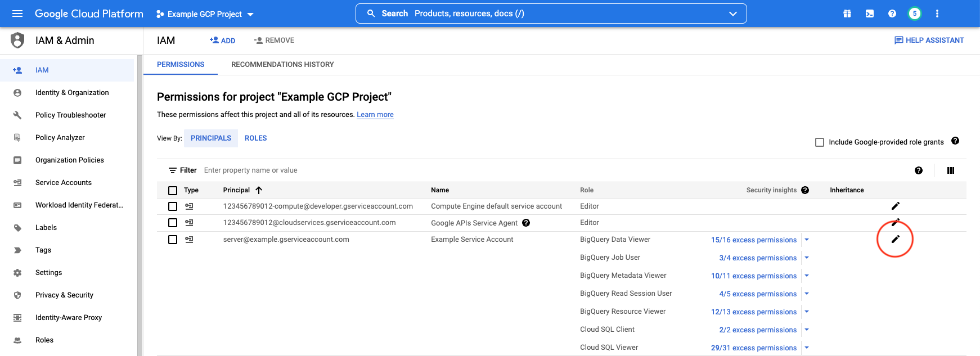Screen dimensions: 980x356
Task: Click the Policy Analyzer icon in sidebar
Action: (17, 137)
